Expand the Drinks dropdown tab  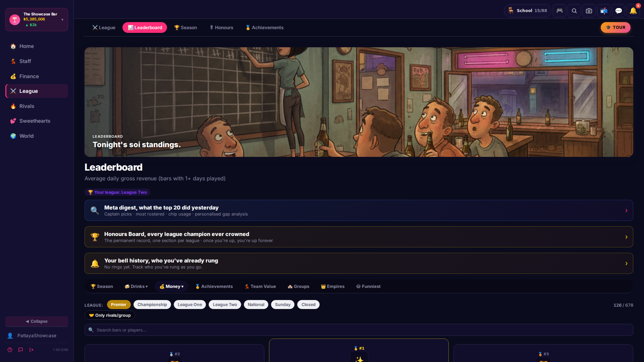point(136,286)
